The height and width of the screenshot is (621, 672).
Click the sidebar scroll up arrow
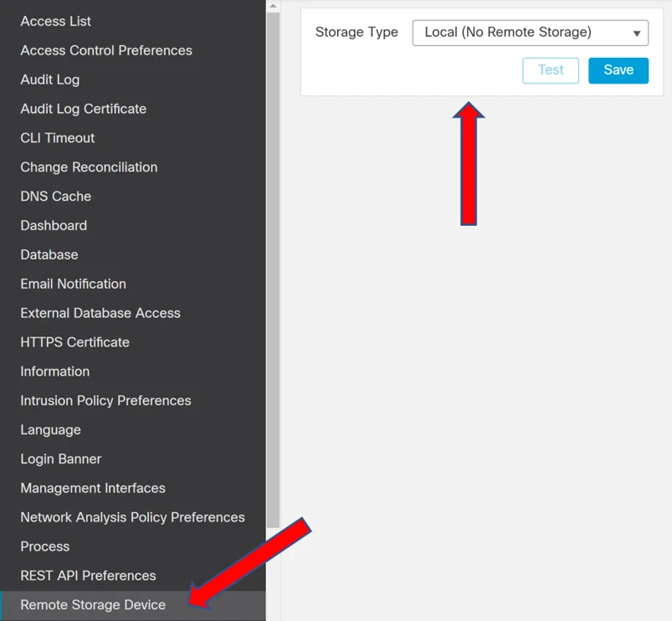point(273,6)
